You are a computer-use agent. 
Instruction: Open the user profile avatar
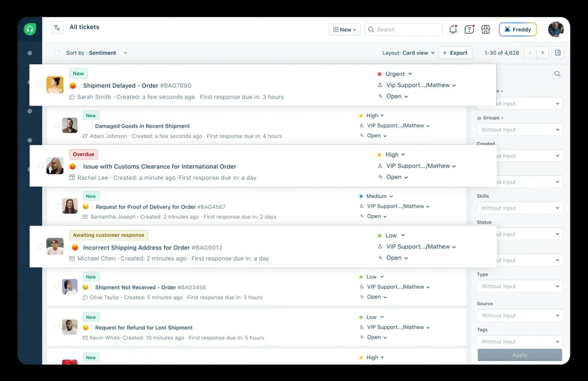(x=556, y=29)
